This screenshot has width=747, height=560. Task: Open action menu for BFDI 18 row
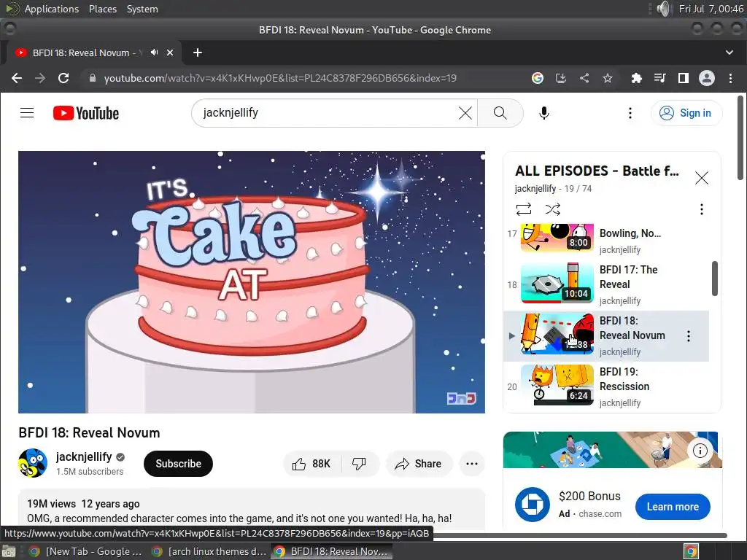689,336
